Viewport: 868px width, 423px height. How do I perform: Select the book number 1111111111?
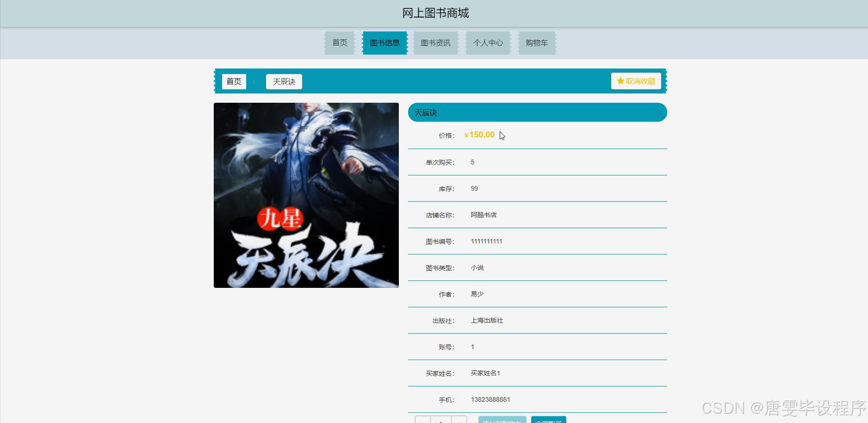coord(486,241)
